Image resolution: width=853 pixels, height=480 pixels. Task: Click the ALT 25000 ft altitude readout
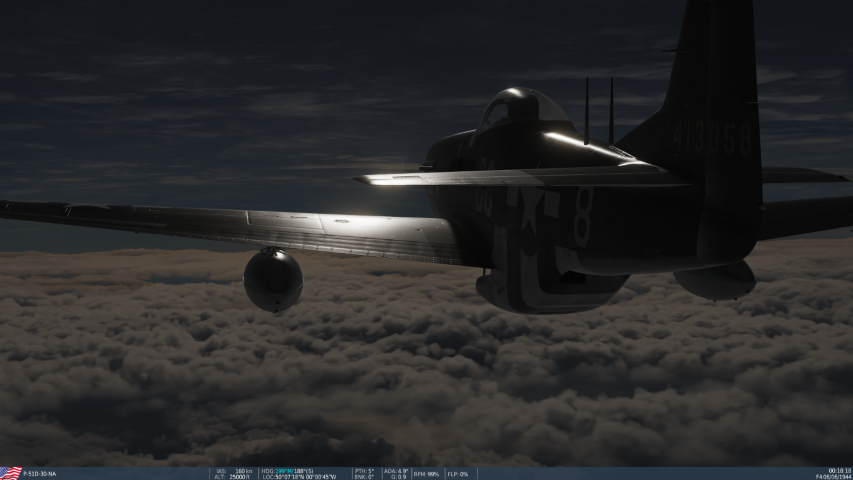(x=233, y=476)
